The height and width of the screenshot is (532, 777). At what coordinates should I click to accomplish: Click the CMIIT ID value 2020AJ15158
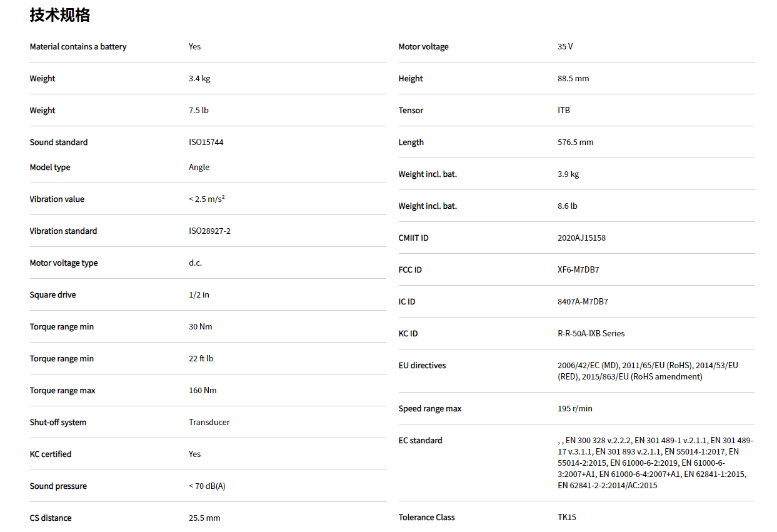[581, 238]
